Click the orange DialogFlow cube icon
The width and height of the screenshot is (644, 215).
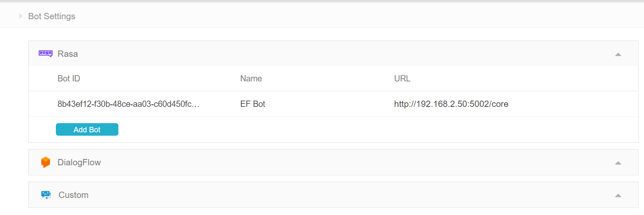tap(45, 162)
